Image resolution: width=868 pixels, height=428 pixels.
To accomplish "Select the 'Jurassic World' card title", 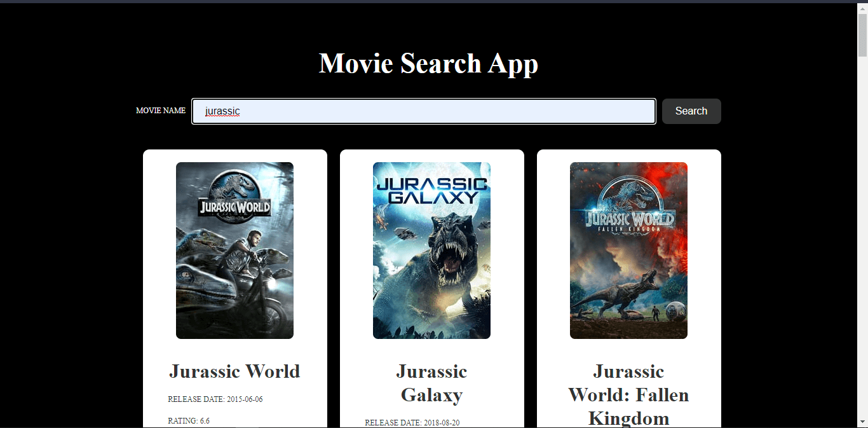I will click(235, 371).
